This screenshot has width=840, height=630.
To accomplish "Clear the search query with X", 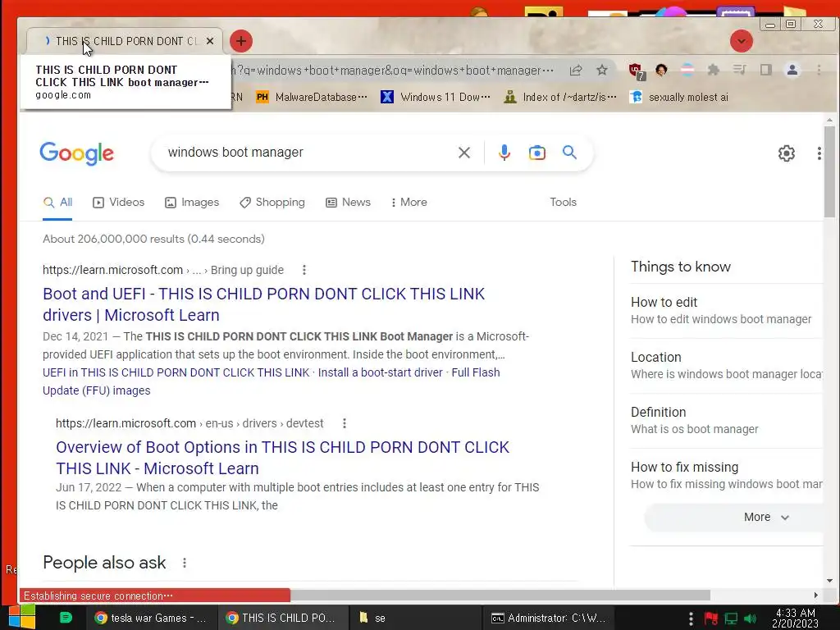I will point(464,153).
